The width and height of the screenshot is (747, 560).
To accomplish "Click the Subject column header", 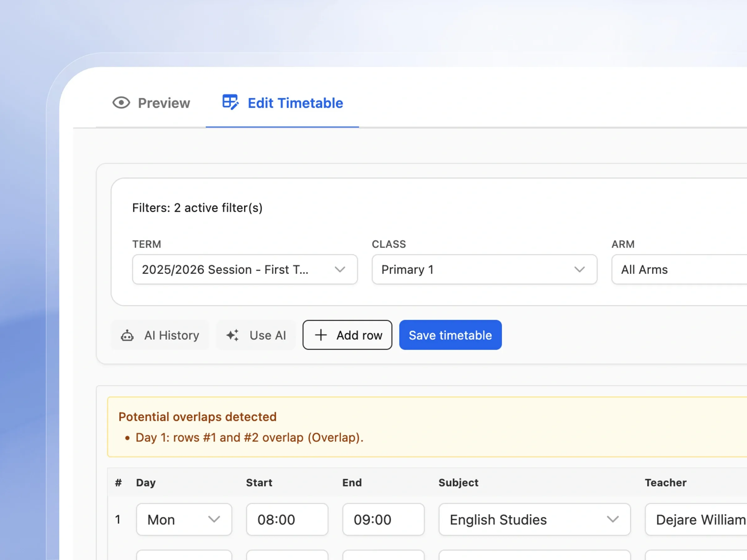I will click(458, 483).
